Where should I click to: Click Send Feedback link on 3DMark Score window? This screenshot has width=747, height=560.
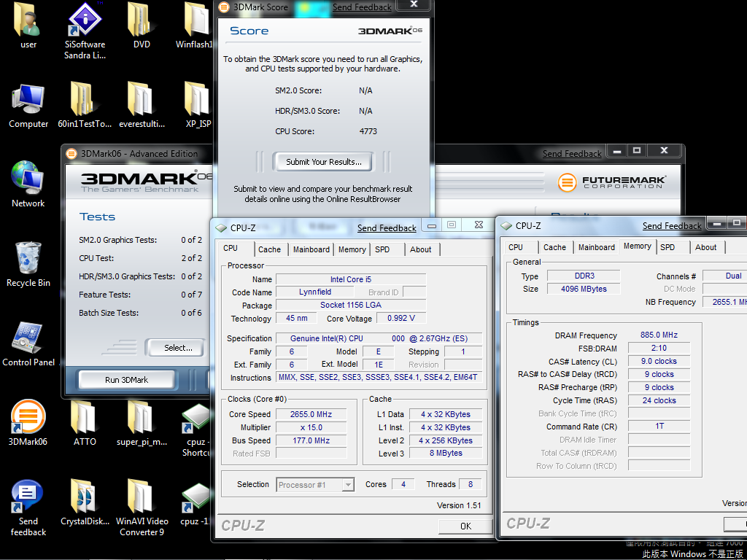point(362,7)
